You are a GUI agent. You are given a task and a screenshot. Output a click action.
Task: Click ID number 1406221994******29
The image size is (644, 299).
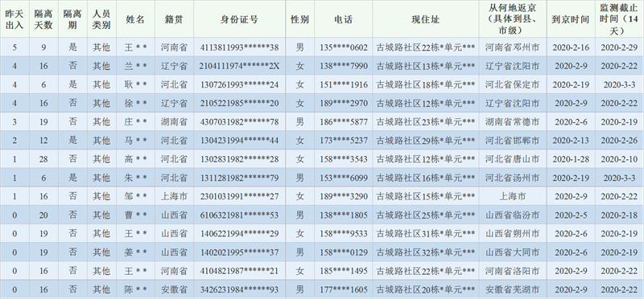(239, 234)
